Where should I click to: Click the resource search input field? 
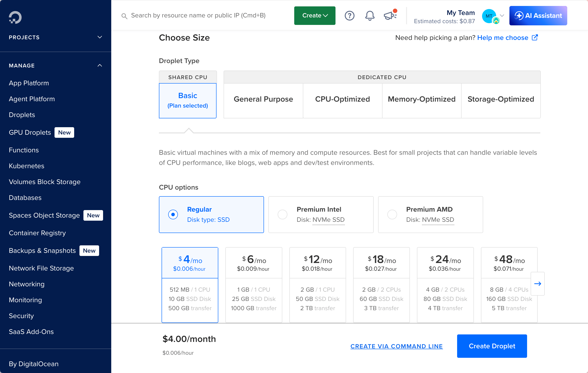point(198,15)
